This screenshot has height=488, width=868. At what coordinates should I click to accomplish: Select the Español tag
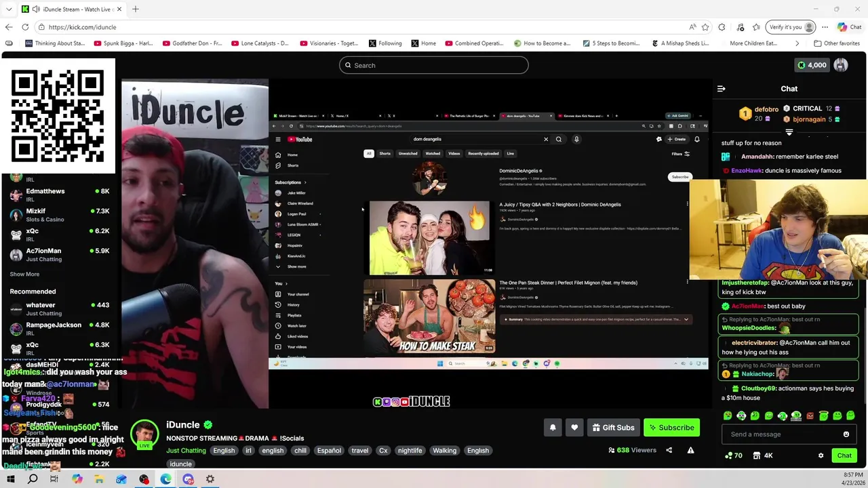(329, 451)
